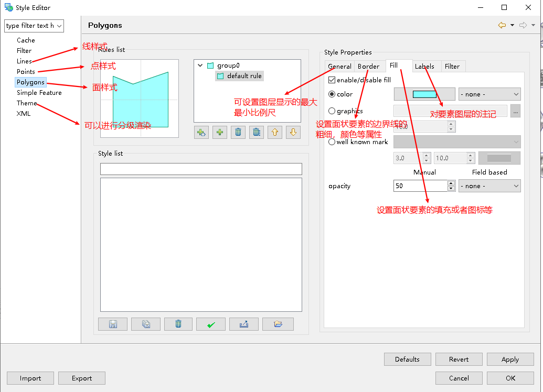The height and width of the screenshot is (392, 543).
Task: Click the Apply button
Action: (x=510, y=360)
